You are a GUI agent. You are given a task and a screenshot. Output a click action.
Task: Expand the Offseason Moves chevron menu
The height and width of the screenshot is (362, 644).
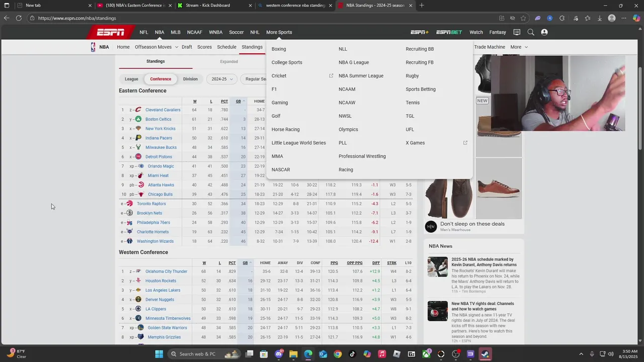click(177, 47)
